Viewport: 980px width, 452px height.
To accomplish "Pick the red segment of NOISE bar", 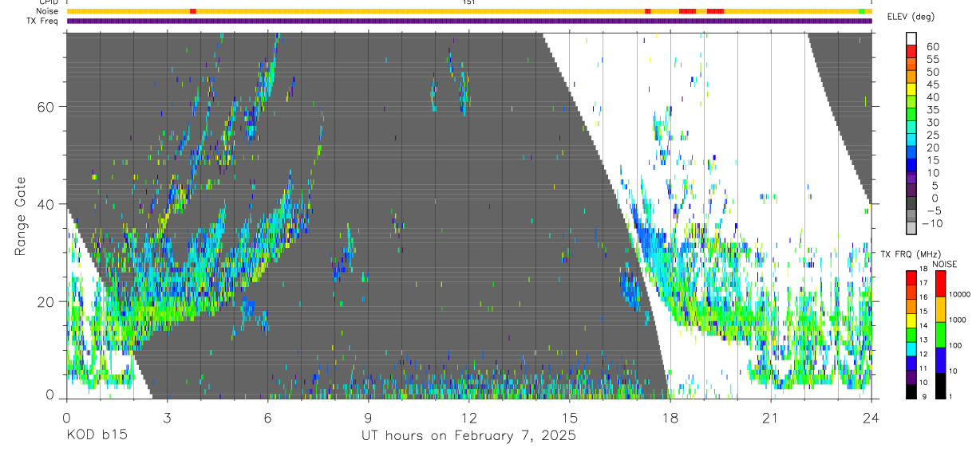I will pyautogui.click(x=941, y=283).
